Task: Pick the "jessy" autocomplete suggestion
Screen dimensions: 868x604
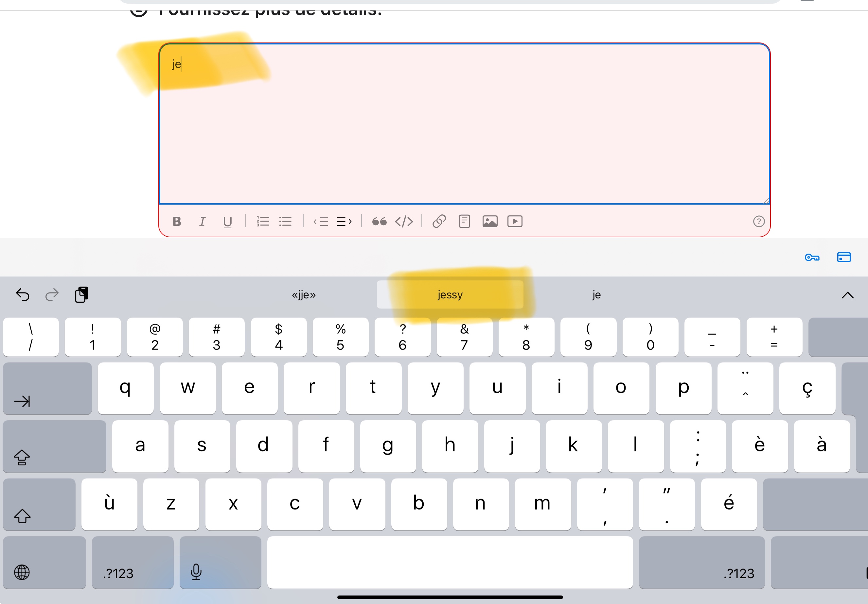Action: click(x=450, y=294)
